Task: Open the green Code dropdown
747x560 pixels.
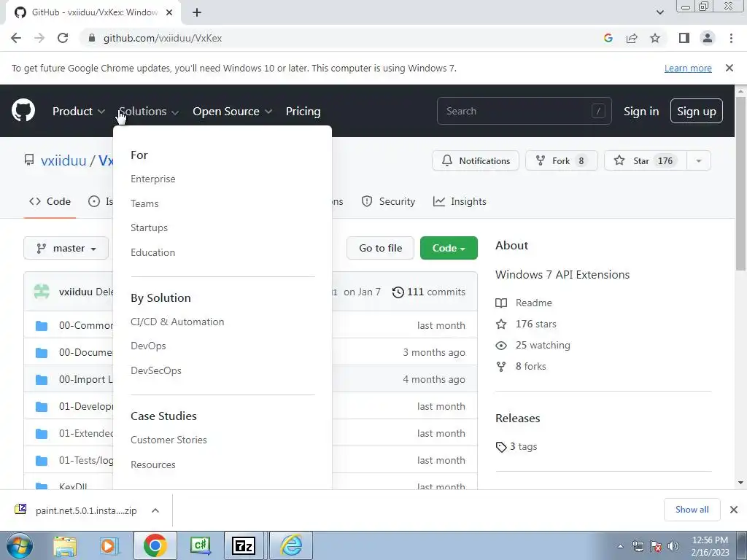Action: [x=449, y=248]
